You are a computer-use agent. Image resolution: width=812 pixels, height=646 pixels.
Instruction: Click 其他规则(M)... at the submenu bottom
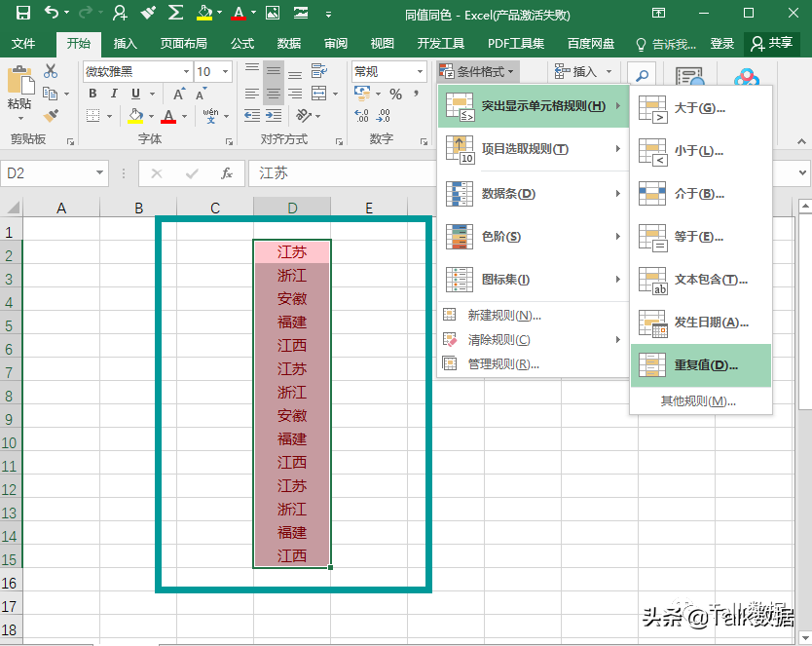pos(701,401)
